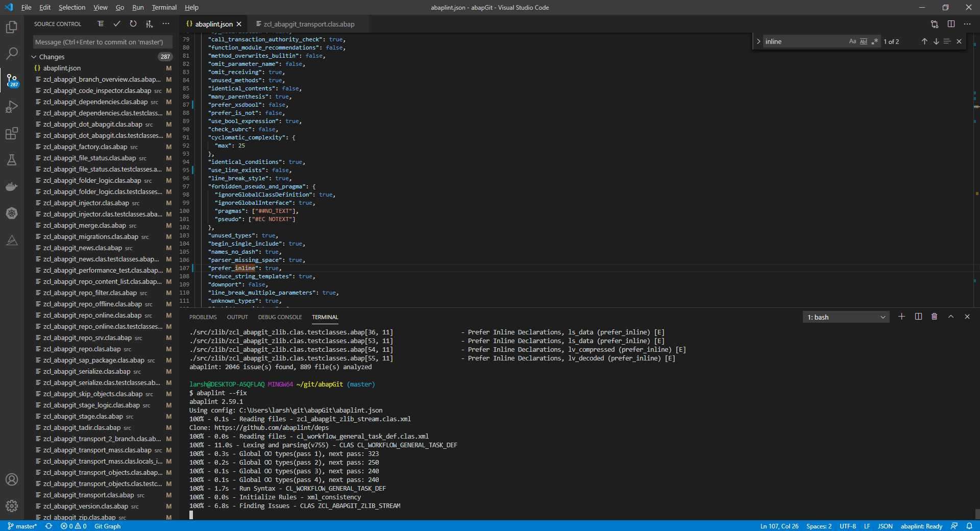Switch to the PROBLEMS panel
The height and width of the screenshot is (531, 980).
coord(203,317)
